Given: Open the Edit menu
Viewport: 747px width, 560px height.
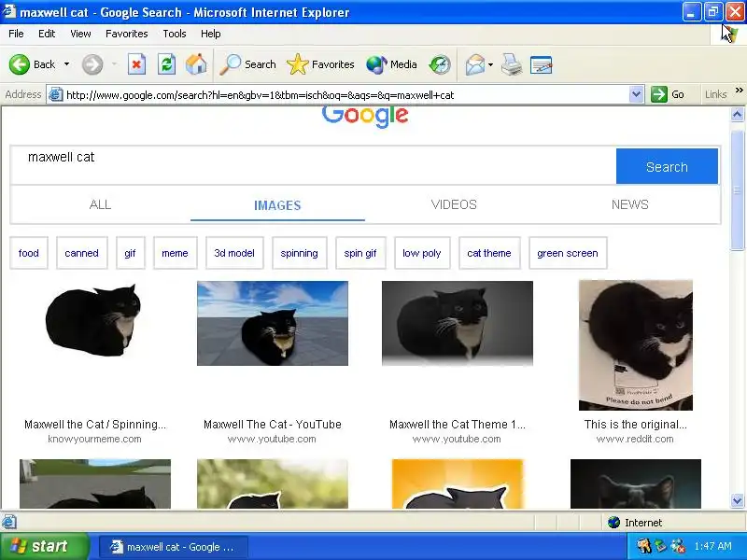Looking at the screenshot, I should tap(47, 34).
